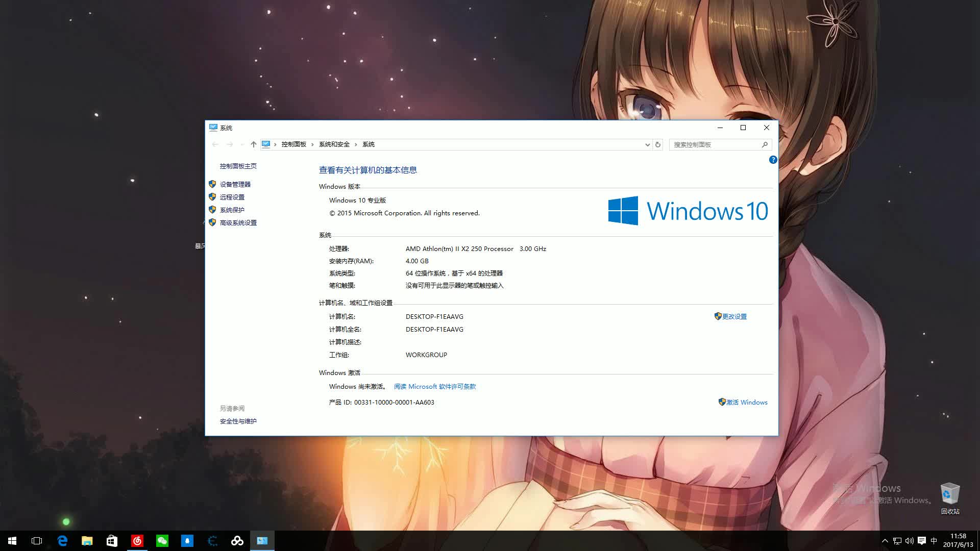Image resolution: width=980 pixels, height=551 pixels.
Task: Click the refresh button in address bar
Action: point(658,144)
